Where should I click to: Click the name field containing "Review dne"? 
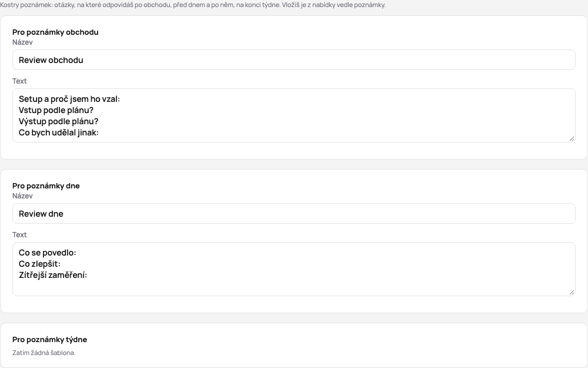point(294,213)
